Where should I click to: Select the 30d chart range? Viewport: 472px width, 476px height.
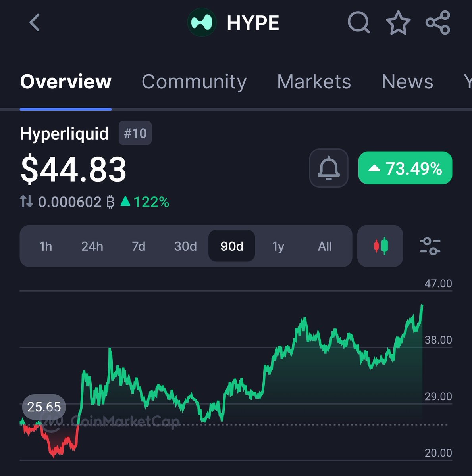185,246
